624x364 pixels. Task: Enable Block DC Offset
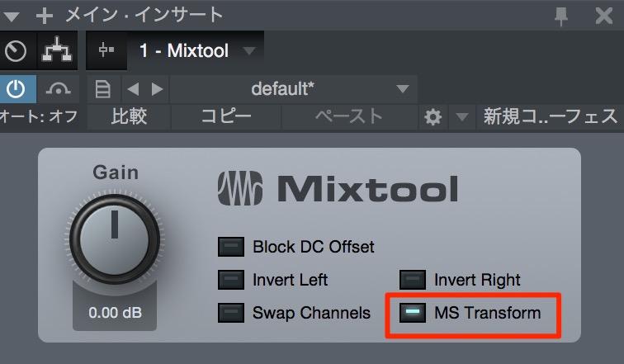pos(231,247)
